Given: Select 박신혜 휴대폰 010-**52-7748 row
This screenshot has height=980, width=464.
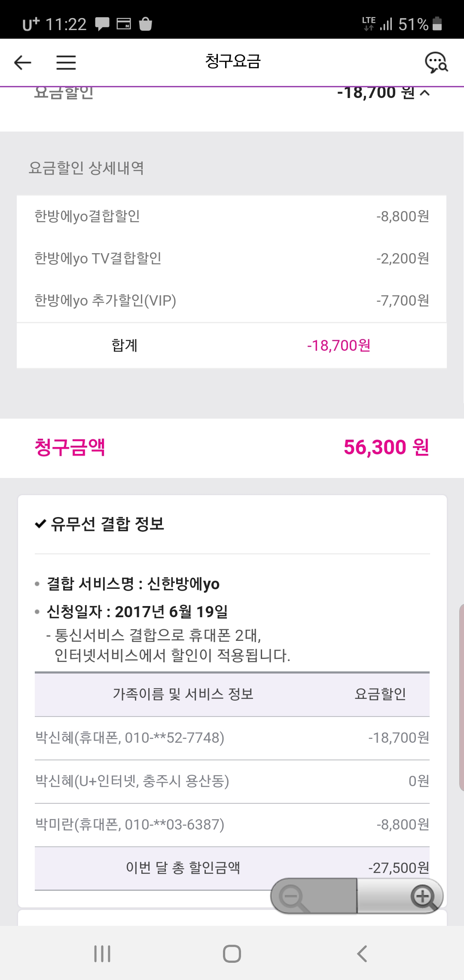Looking at the screenshot, I should (x=232, y=738).
